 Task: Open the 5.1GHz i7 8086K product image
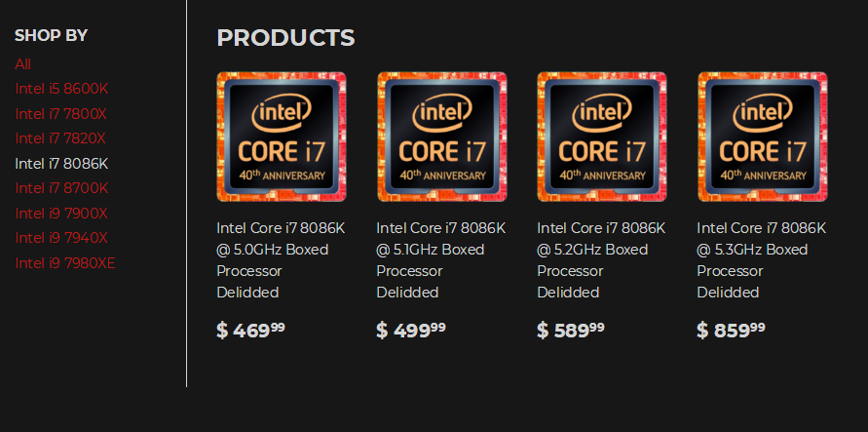441,137
